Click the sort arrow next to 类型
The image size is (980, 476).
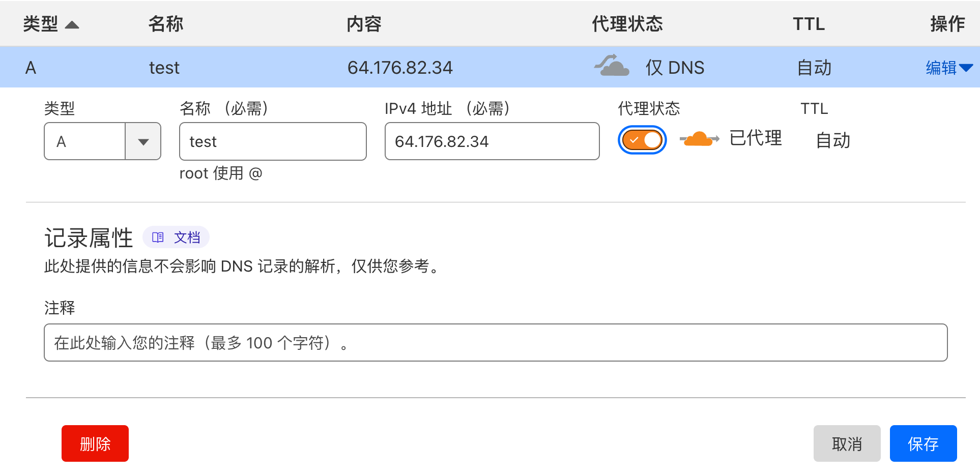coord(72,25)
